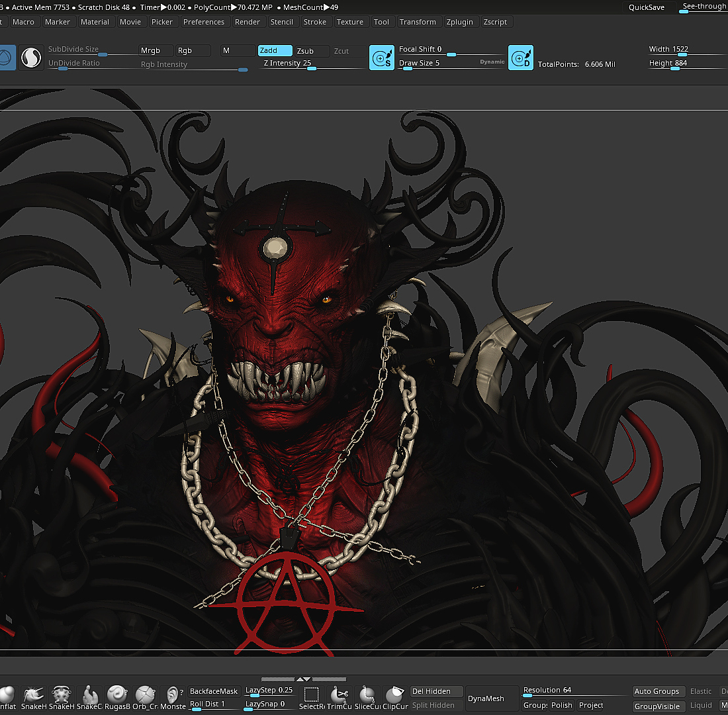Screen dimensions: 728x715
Task: Open the Marker menu
Action: point(58,22)
